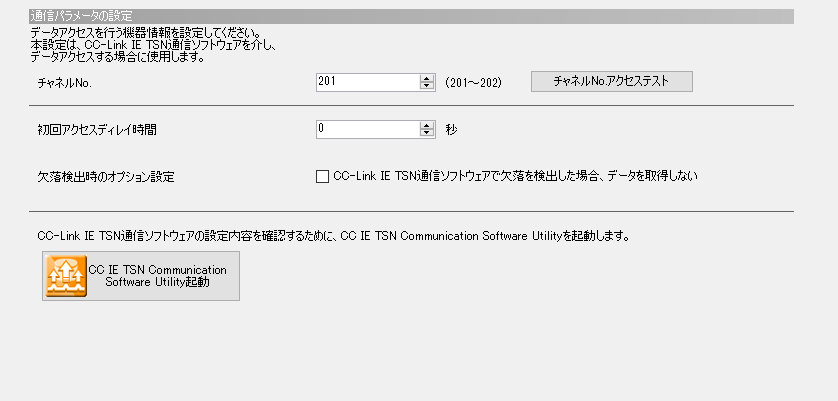
Task: Click the チャネルNo. value field showing 201
Action: (366, 82)
